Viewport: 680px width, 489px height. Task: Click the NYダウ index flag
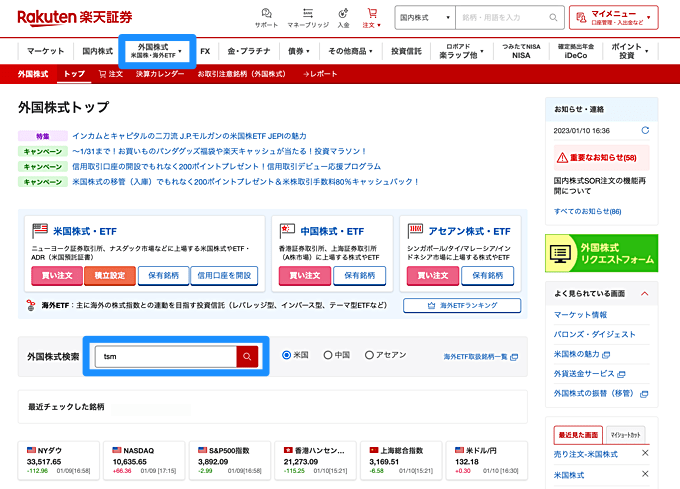[31, 450]
